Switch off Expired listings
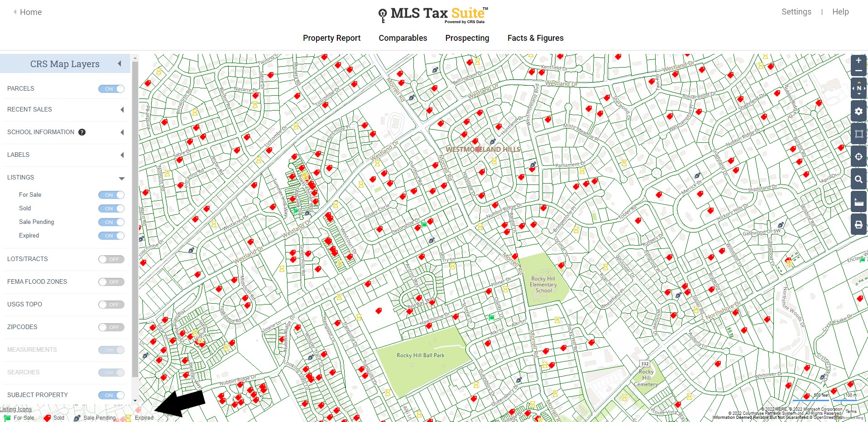The height and width of the screenshot is (422, 868). [x=111, y=236]
